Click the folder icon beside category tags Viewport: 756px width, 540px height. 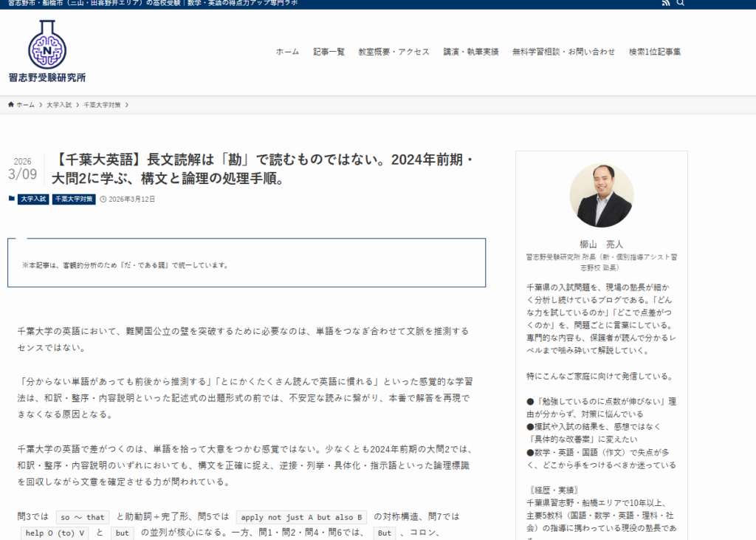click(x=11, y=199)
